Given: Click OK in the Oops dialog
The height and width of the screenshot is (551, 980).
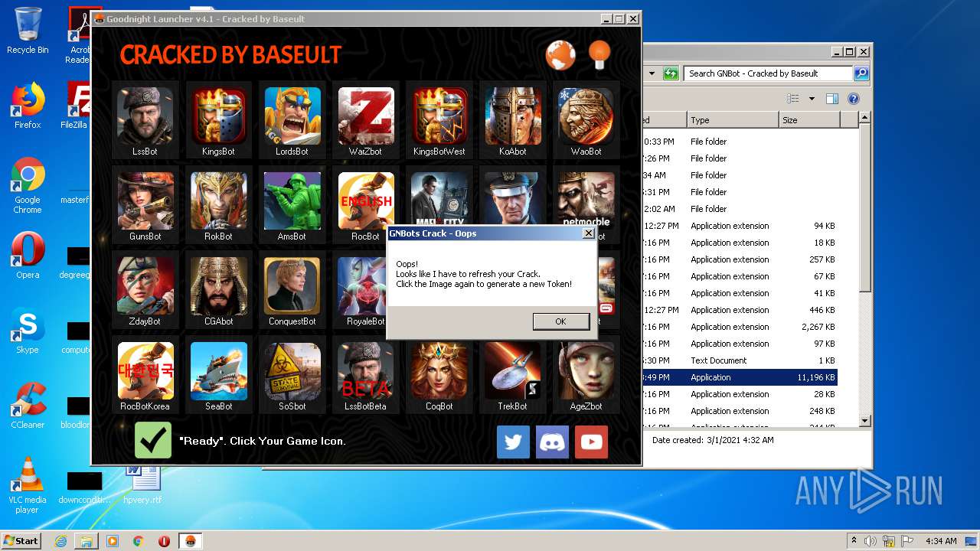Looking at the screenshot, I should click(x=560, y=321).
